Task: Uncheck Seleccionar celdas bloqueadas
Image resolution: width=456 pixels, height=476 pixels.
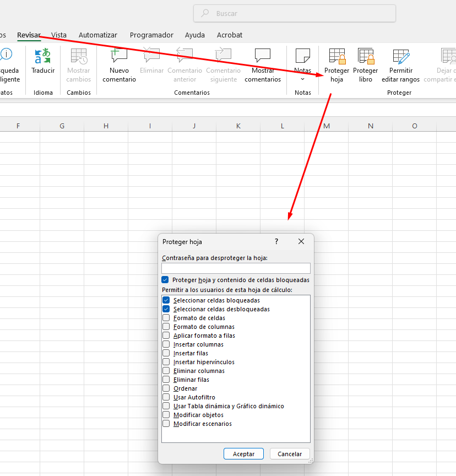Action: coord(166,300)
